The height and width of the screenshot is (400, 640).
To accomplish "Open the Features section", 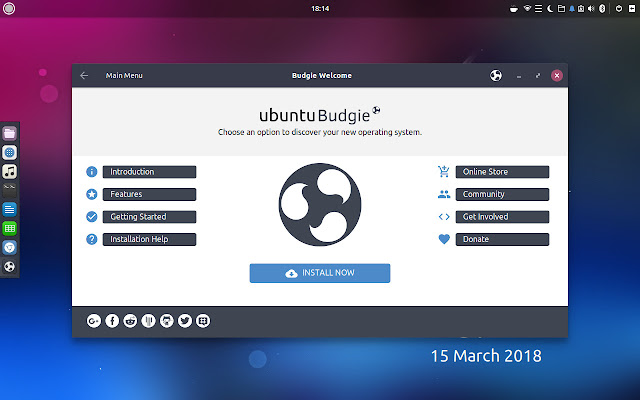I will click(149, 194).
